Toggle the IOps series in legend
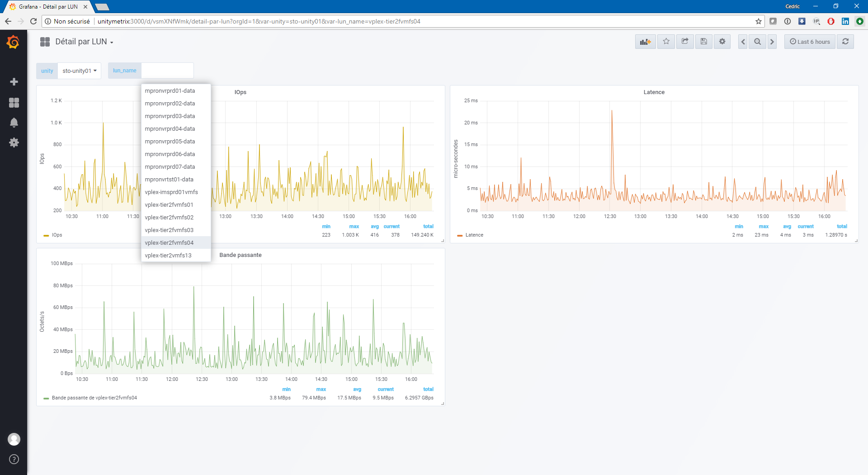The width and height of the screenshot is (868, 475). (x=57, y=235)
